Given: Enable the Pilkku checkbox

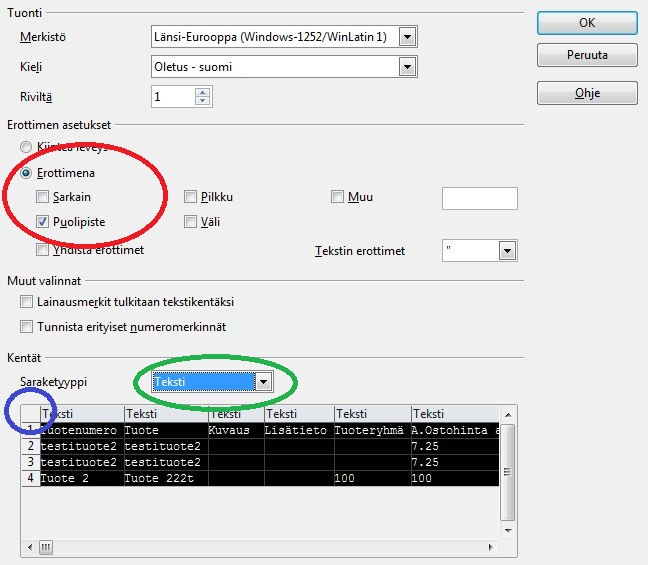Looking at the screenshot, I should click(x=191, y=198).
